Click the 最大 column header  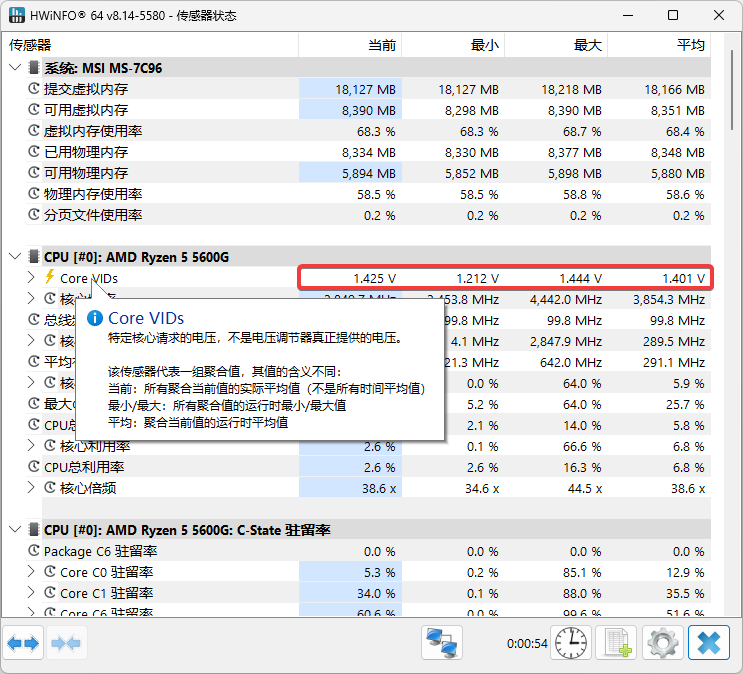pyautogui.click(x=556, y=45)
